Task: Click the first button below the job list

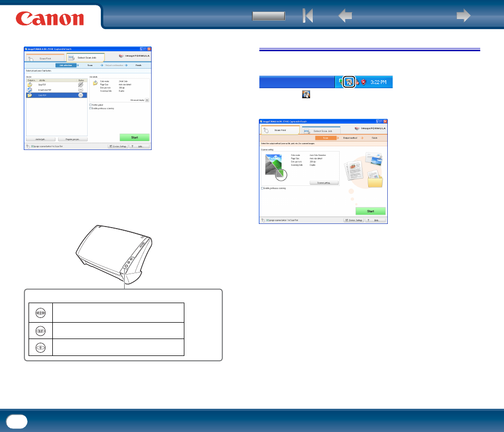Action: [41, 139]
